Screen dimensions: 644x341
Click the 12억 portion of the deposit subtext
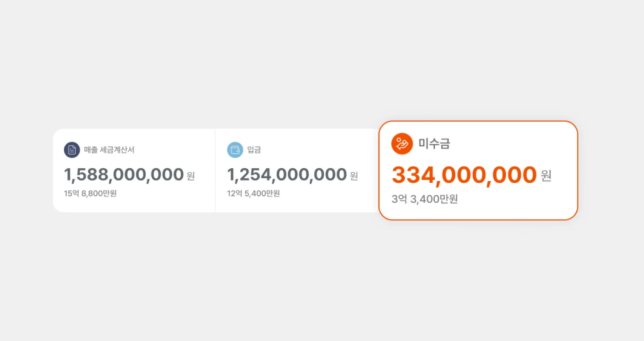click(x=235, y=193)
